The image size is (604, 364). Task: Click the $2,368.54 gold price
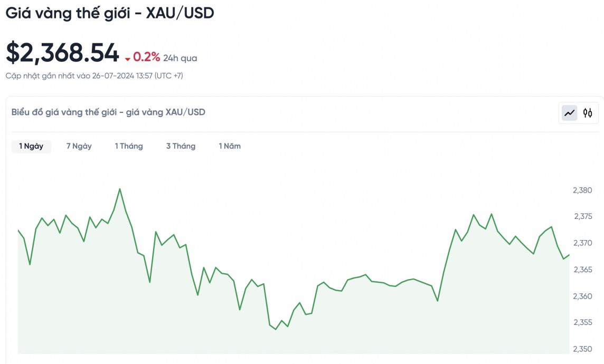[x=62, y=53]
